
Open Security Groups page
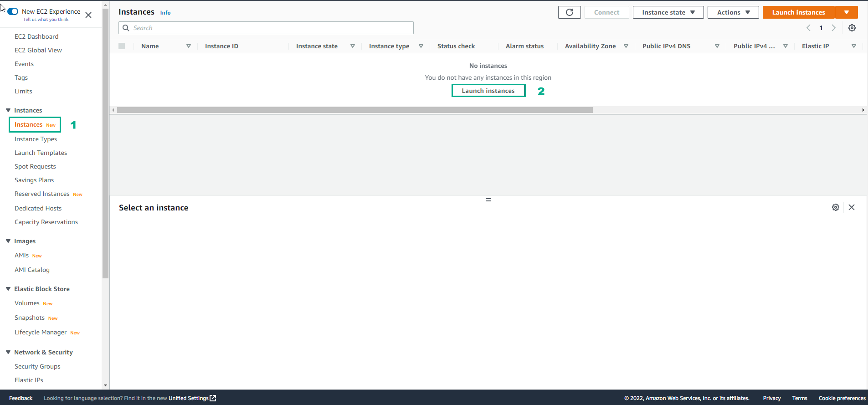(x=37, y=366)
